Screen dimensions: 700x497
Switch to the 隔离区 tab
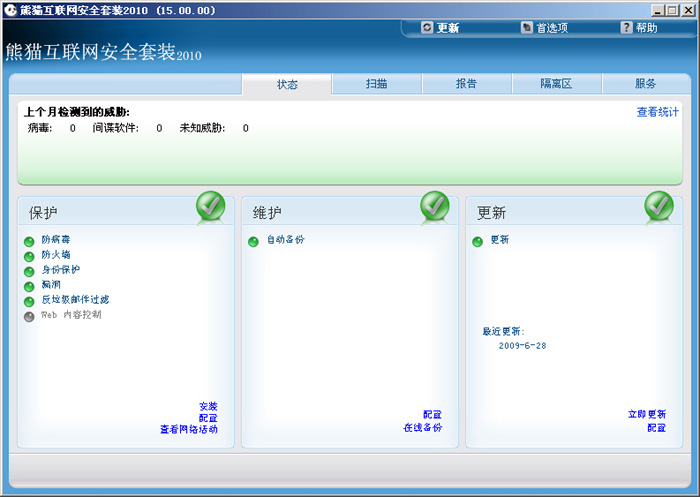pos(556,84)
